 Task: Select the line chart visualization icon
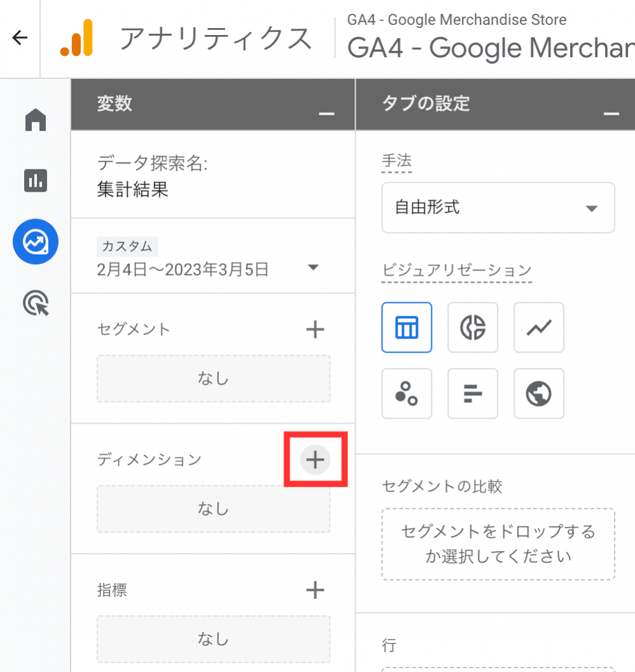click(x=538, y=328)
